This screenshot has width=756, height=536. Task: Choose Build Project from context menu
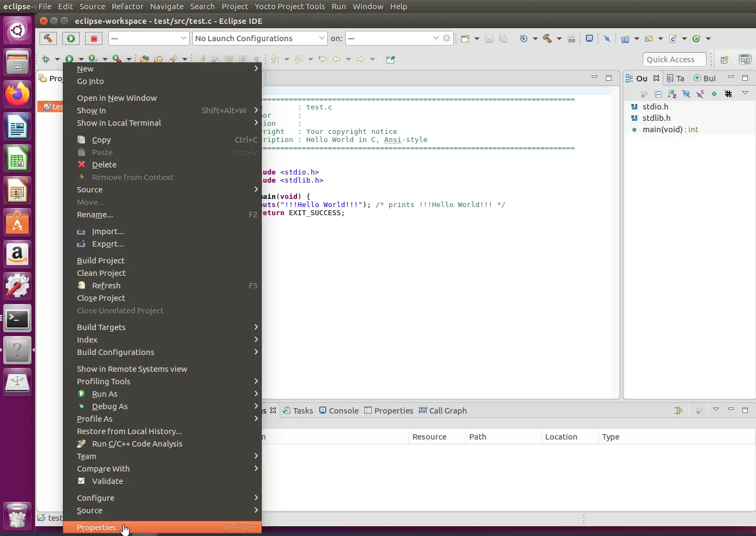click(x=101, y=261)
